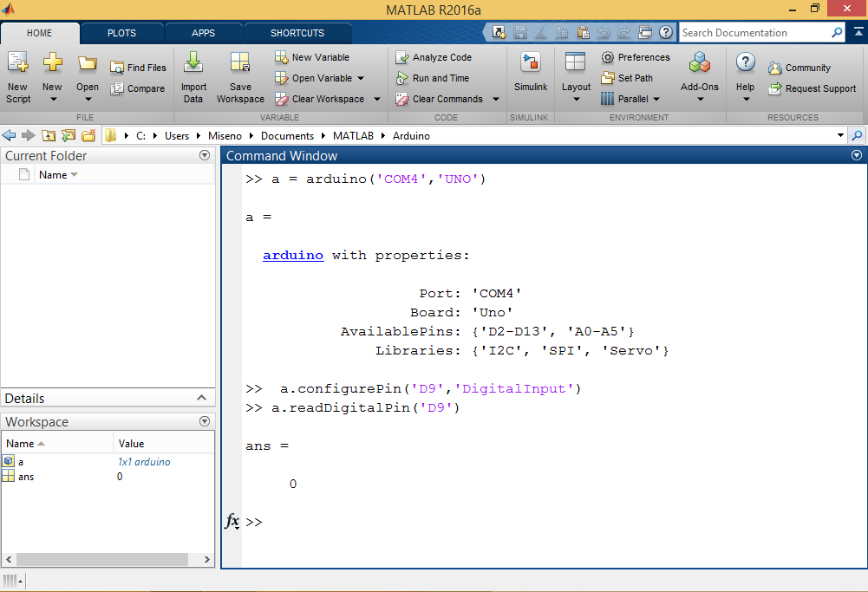868x592 pixels.
Task: Open the address bar history dropdown
Action: coord(840,135)
